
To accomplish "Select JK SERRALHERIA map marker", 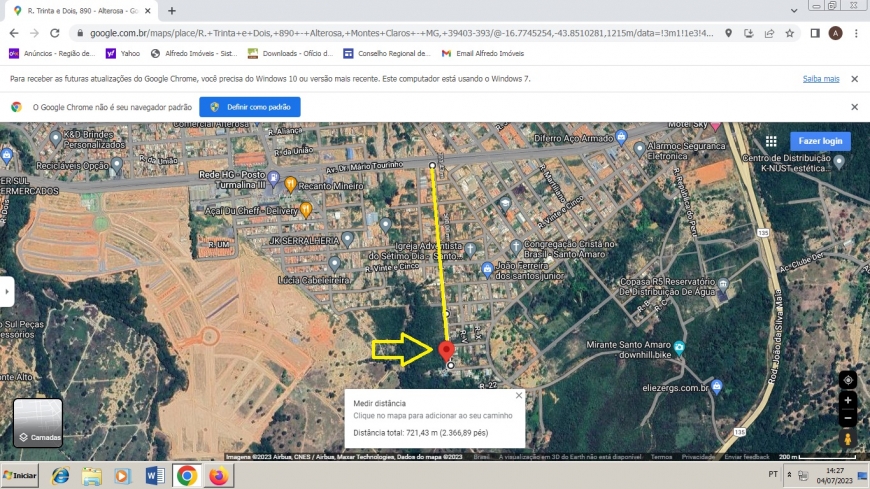I will tap(347, 239).
